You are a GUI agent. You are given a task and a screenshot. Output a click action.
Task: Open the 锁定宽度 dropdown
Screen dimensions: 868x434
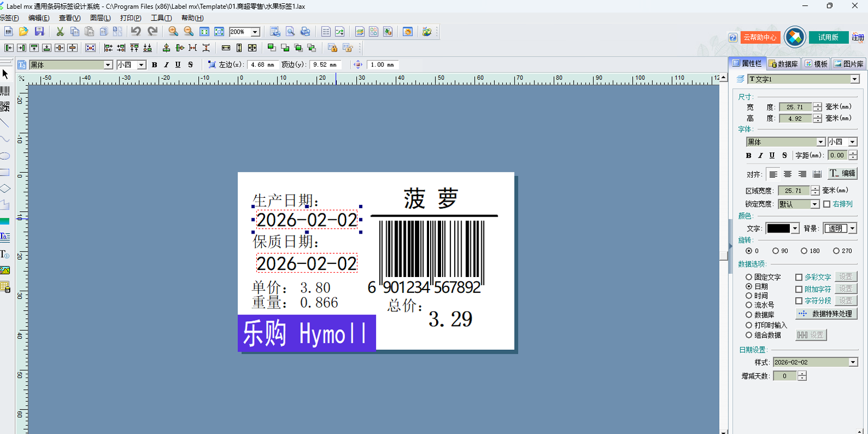tap(814, 204)
